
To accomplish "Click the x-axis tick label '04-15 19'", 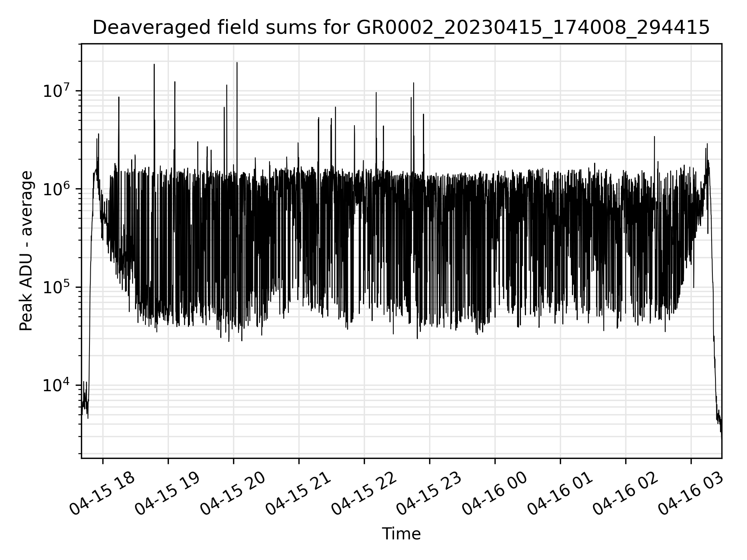I will click(x=168, y=493).
